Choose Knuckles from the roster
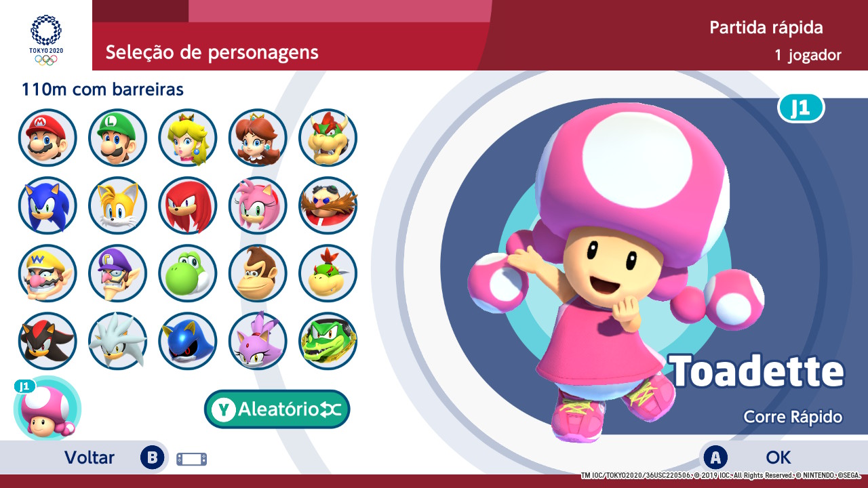Image resolution: width=868 pixels, height=488 pixels. pos(188,205)
